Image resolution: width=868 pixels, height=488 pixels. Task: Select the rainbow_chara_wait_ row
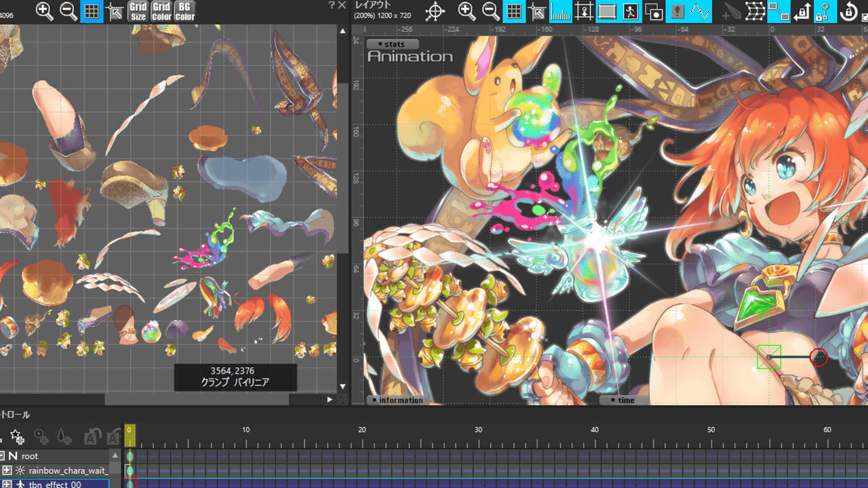(55, 470)
